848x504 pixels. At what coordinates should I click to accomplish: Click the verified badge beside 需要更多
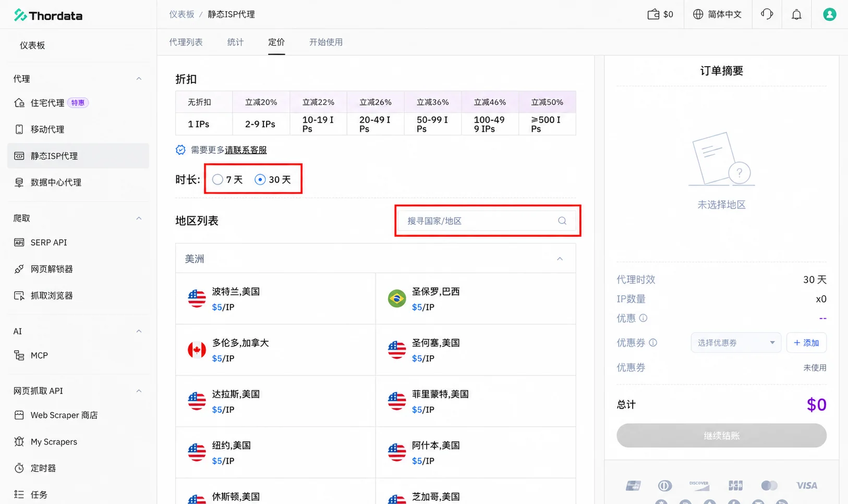coord(180,150)
